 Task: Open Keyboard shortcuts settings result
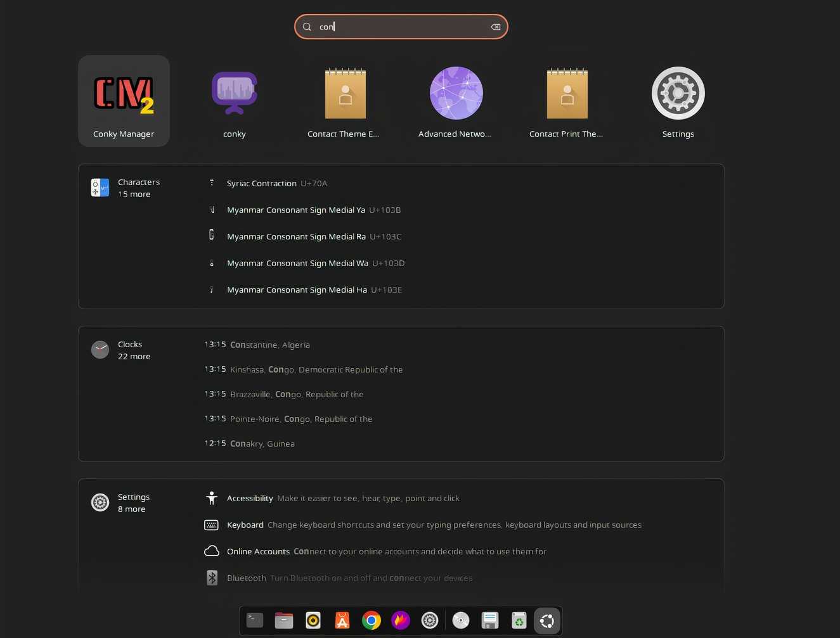point(245,525)
